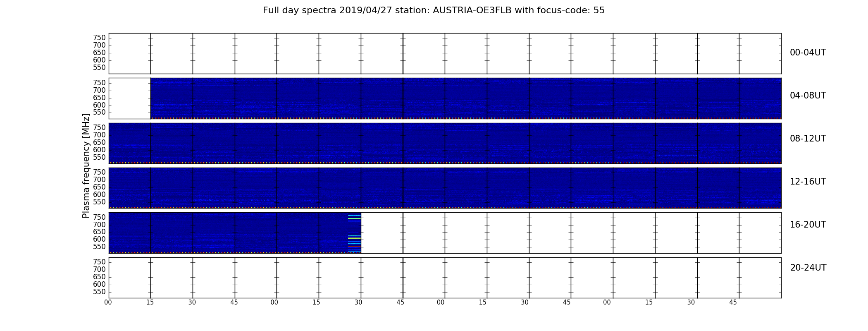Viewport: 868px width, 331px height.
Task: Click the blue spectrogram in the 04-08UT panel
Action: (466, 98)
